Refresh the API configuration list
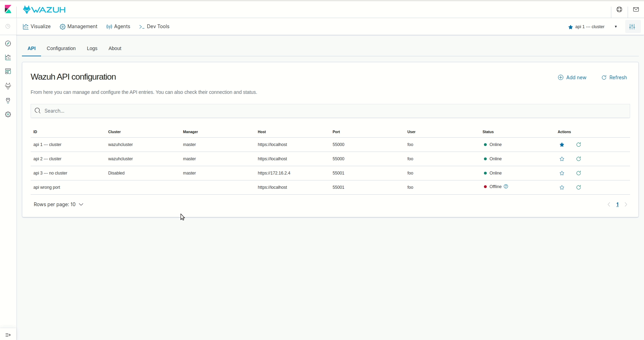The height and width of the screenshot is (340, 644). tap(614, 78)
